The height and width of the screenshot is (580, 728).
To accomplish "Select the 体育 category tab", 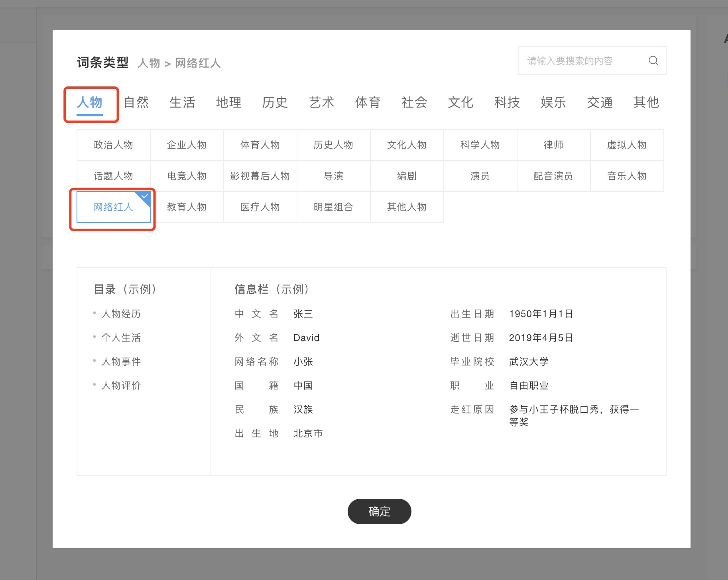I will click(368, 103).
